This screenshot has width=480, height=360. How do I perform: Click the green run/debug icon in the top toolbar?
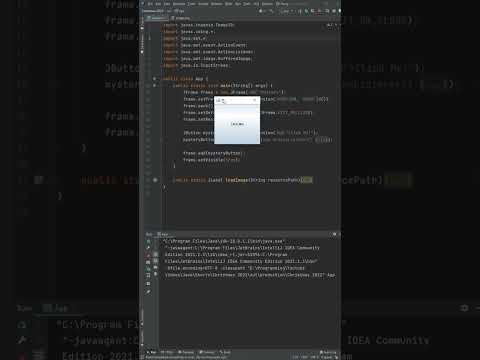pyautogui.click(x=306, y=11)
